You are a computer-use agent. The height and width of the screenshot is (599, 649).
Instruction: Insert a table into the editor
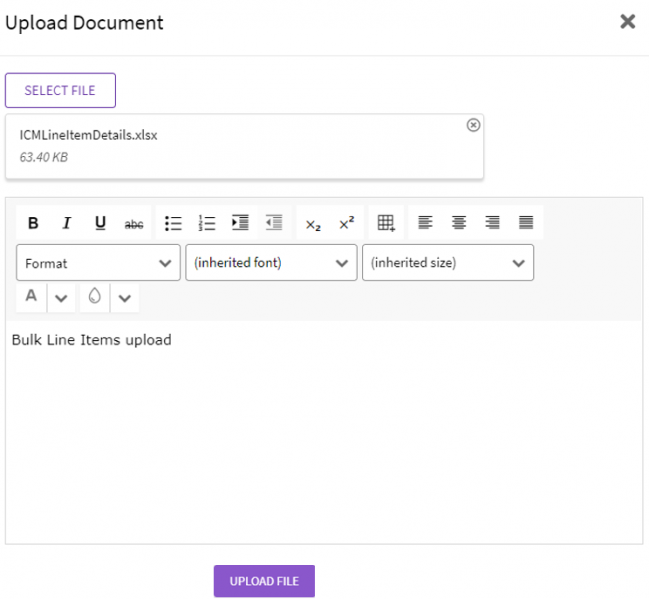386,223
